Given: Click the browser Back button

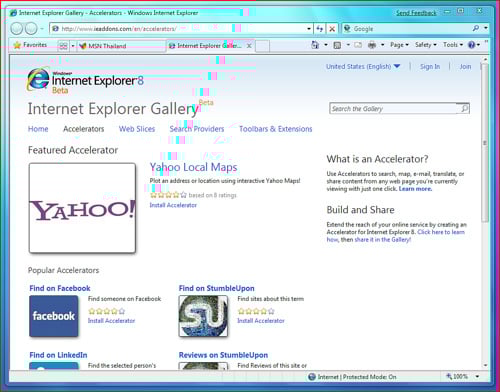Looking at the screenshot, I should click(x=16, y=29).
